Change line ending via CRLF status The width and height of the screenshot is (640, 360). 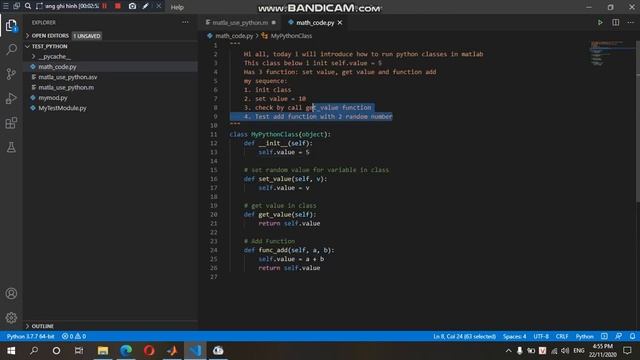(x=562, y=336)
